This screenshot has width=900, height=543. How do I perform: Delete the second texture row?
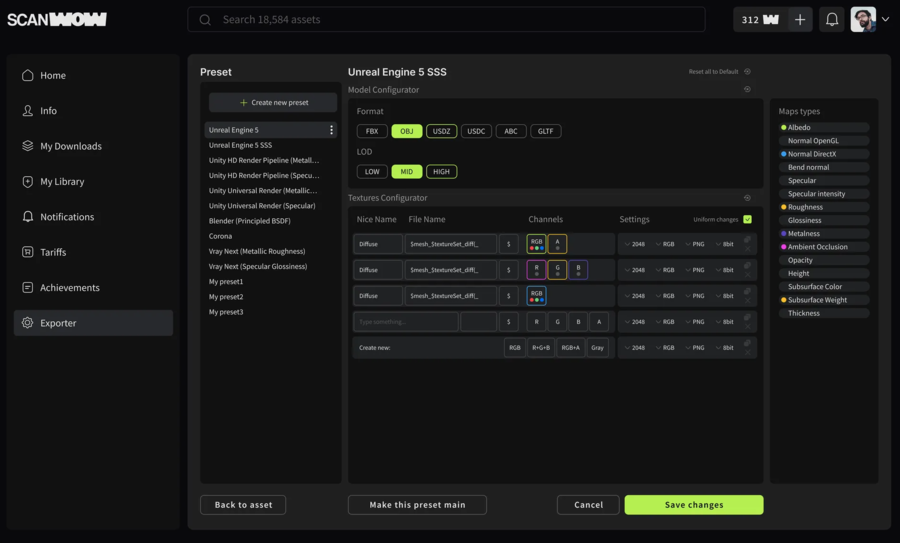(747, 275)
